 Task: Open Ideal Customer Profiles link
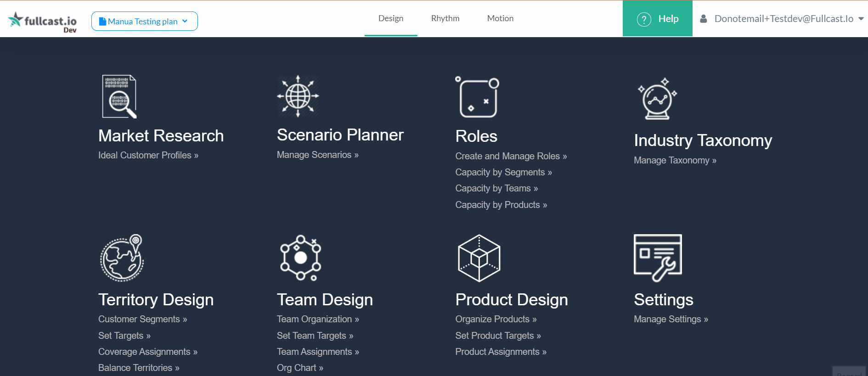pyautogui.click(x=148, y=155)
